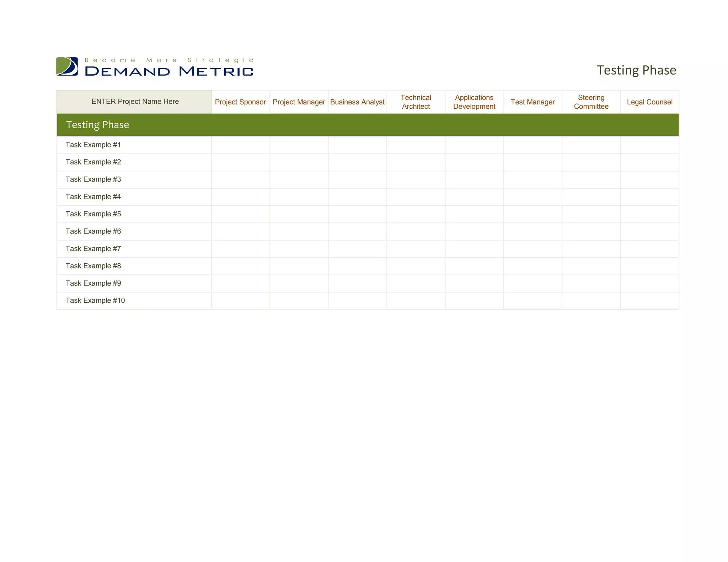The image size is (728, 562).
Task: Select the 'Project Manager' column header
Action: (x=299, y=102)
